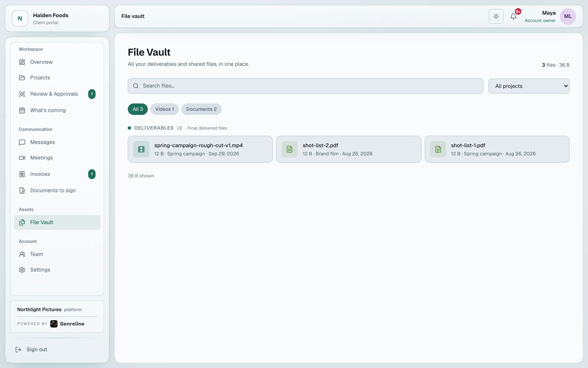Image resolution: width=588 pixels, height=368 pixels.
Task: Click the document icon on shot-list-2.pdf
Action: coord(289,149)
